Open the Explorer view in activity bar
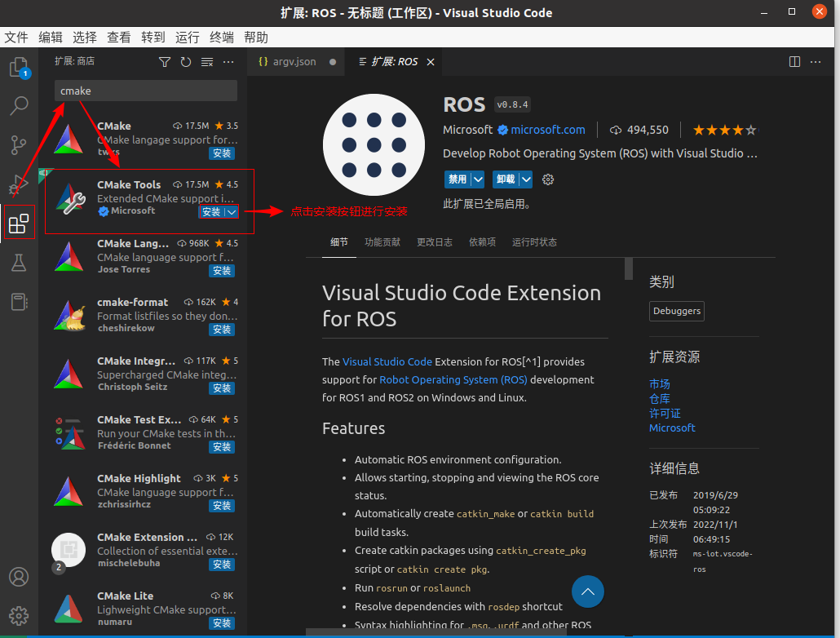This screenshot has width=840, height=638. coord(19,67)
